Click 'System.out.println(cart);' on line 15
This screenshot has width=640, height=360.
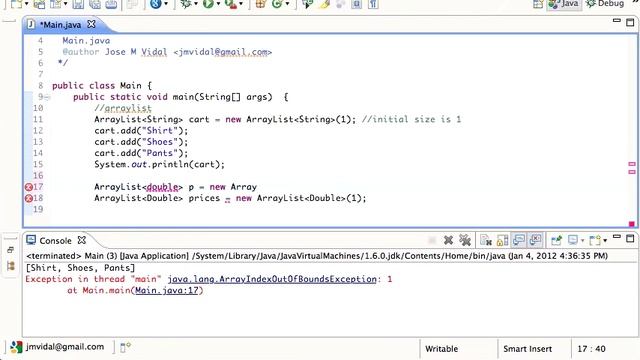160,164
